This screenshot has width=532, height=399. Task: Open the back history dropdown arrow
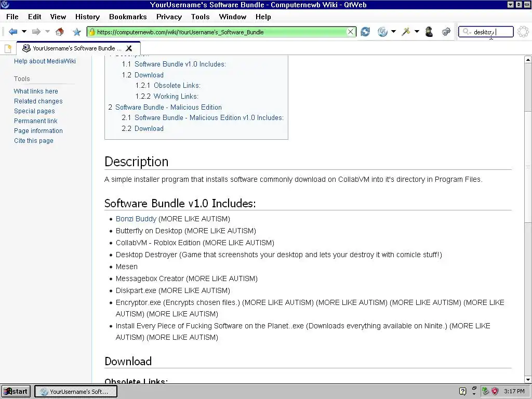[x=24, y=32]
